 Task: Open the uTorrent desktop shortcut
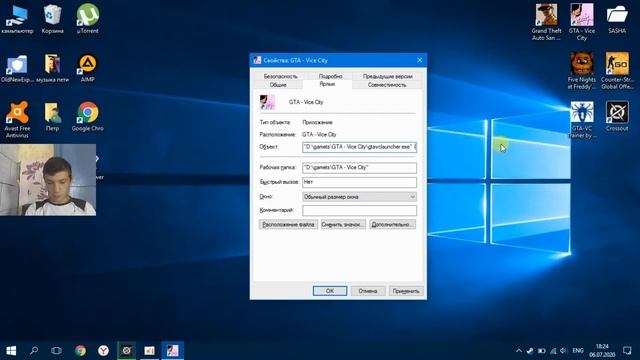88,18
